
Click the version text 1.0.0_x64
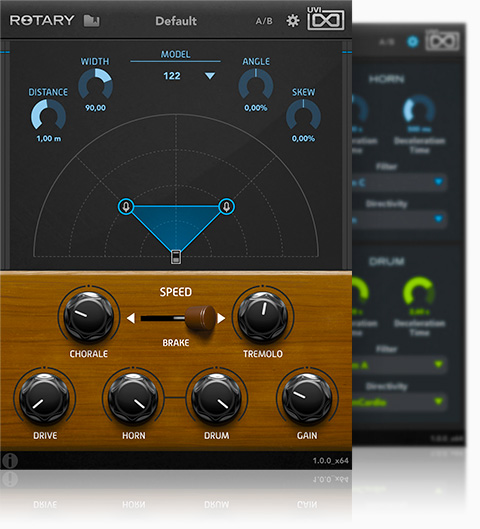[330, 461]
